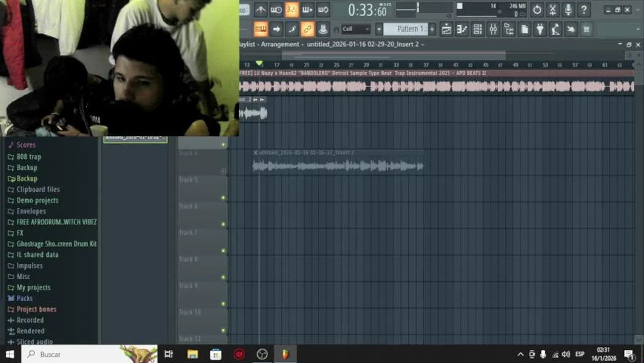Click the tempo tapper icon
Viewport: 644px width, 363px height.
pos(555,29)
